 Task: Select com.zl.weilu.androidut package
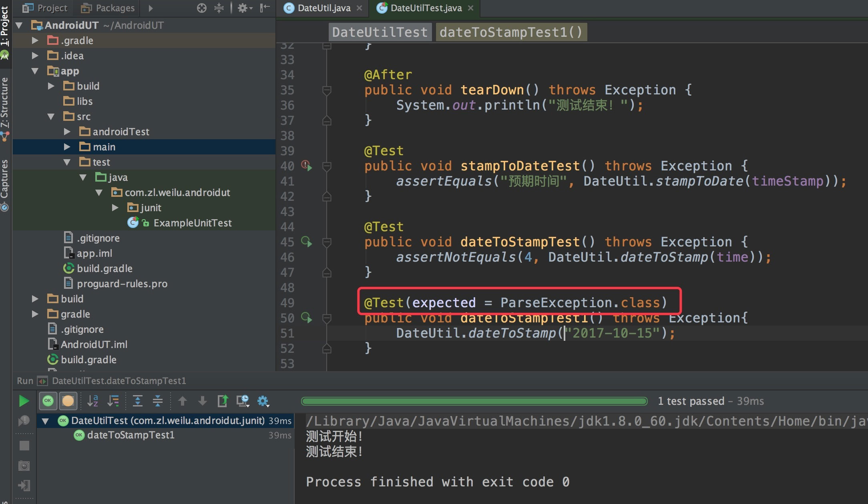point(171,193)
